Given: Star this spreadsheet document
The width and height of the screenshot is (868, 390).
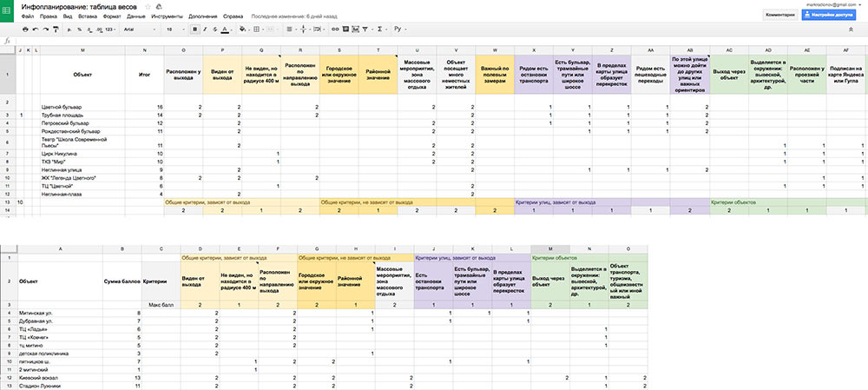Looking at the screenshot, I should tap(148, 6).
